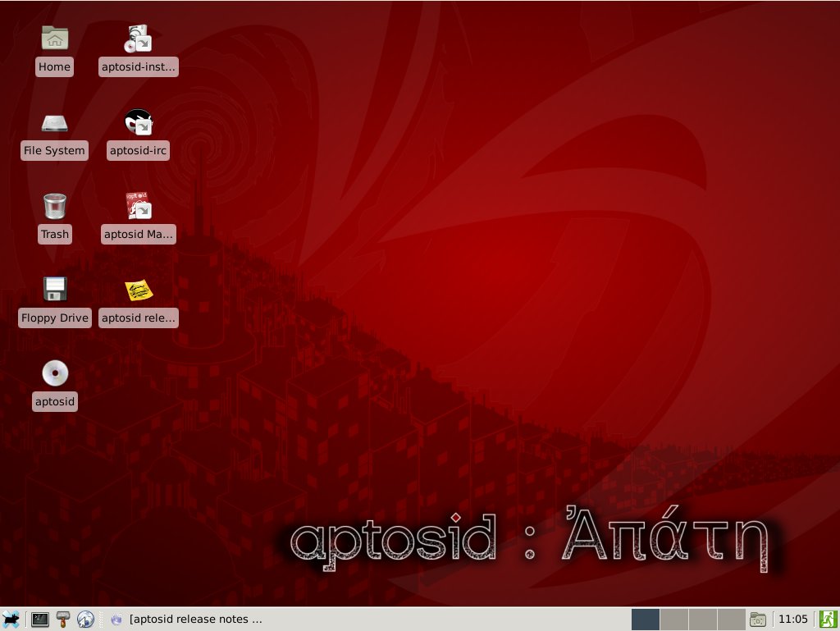Open the desktop folder menu in panel
The height and width of the screenshot is (631, 840).
pos(758,620)
